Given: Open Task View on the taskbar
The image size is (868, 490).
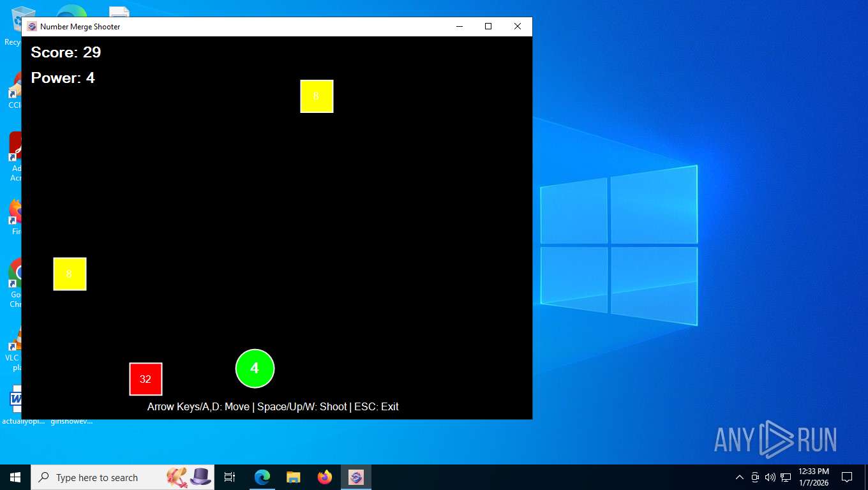Looking at the screenshot, I should tap(230, 477).
